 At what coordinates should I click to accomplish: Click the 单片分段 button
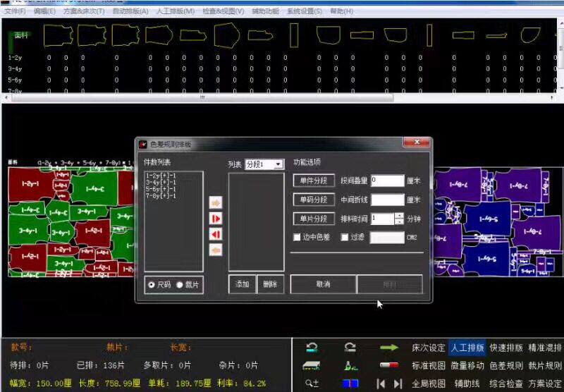(314, 219)
